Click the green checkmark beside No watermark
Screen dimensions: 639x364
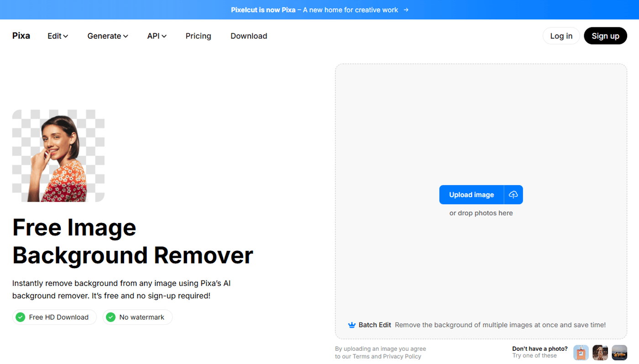pos(110,317)
